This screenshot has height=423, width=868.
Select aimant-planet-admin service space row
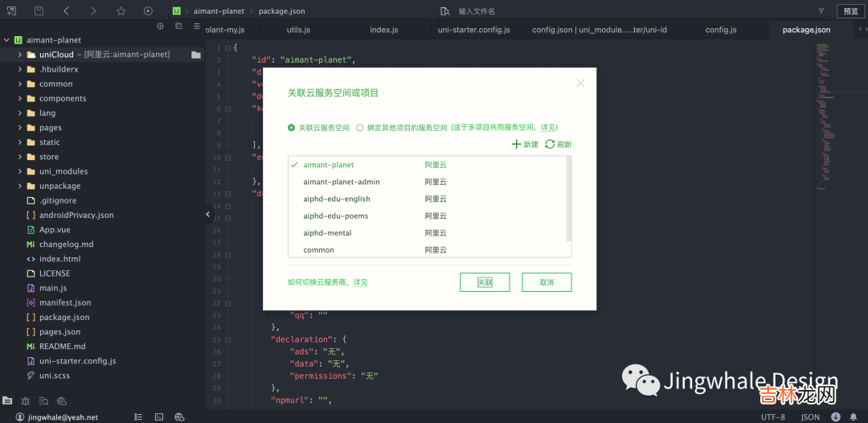click(342, 182)
